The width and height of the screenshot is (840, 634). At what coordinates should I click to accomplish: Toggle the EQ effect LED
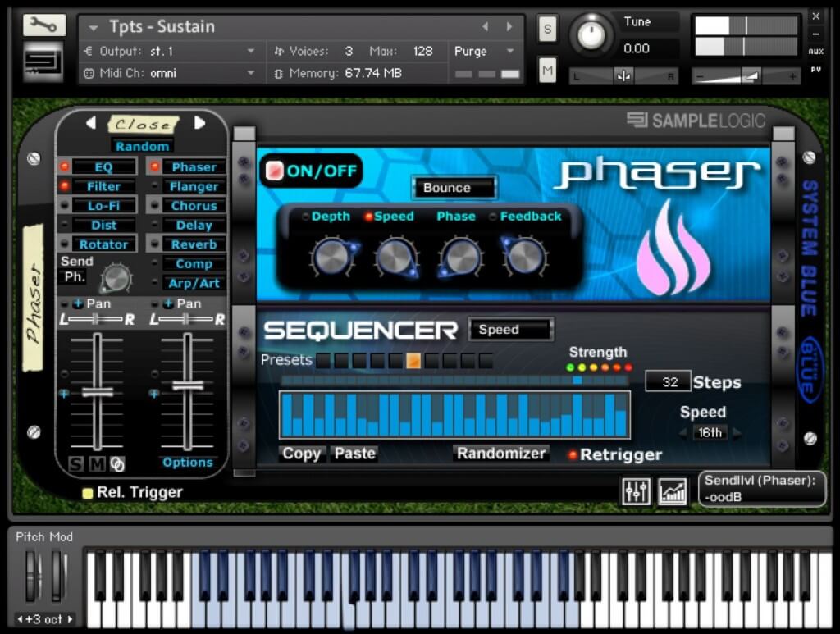(x=64, y=166)
